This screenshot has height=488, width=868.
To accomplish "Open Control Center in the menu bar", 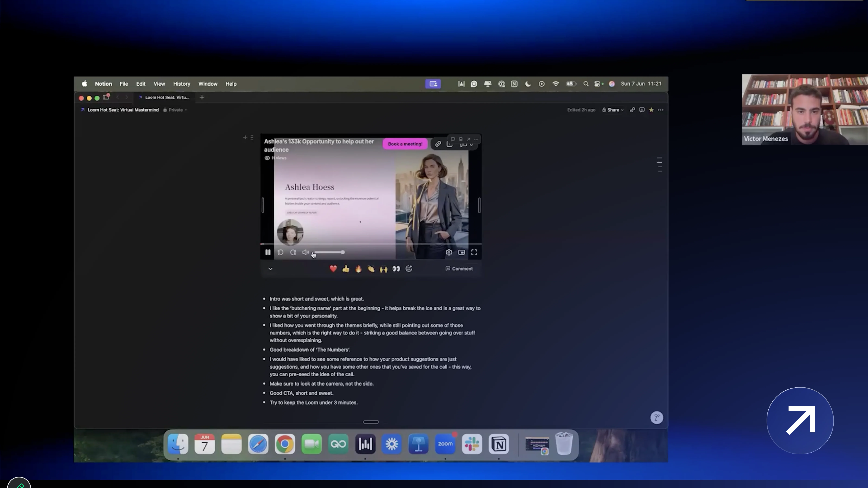I will [597, 84].
